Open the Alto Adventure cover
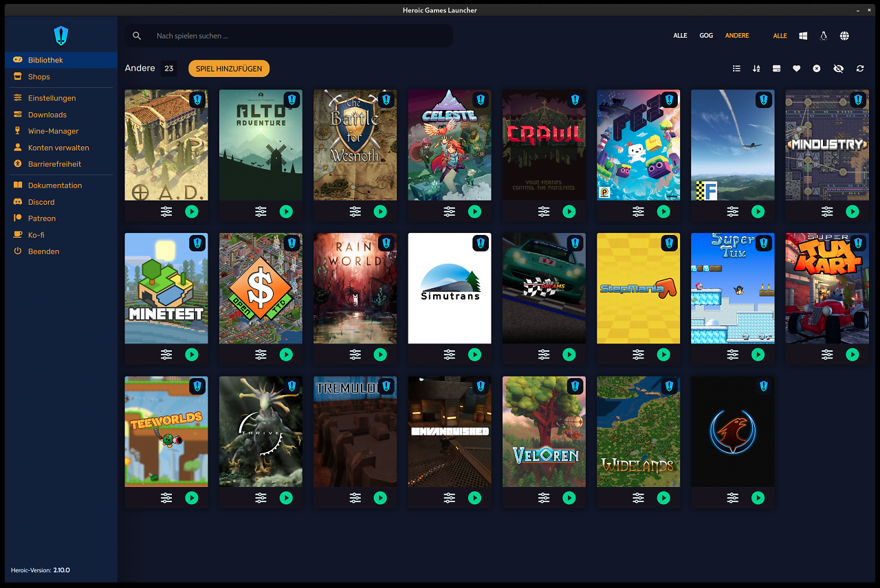The image size is (880, 588). click(x=261, y=145)
